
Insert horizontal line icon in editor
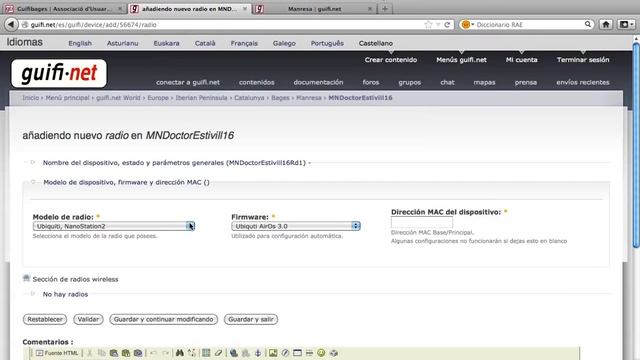pos(309,353)
